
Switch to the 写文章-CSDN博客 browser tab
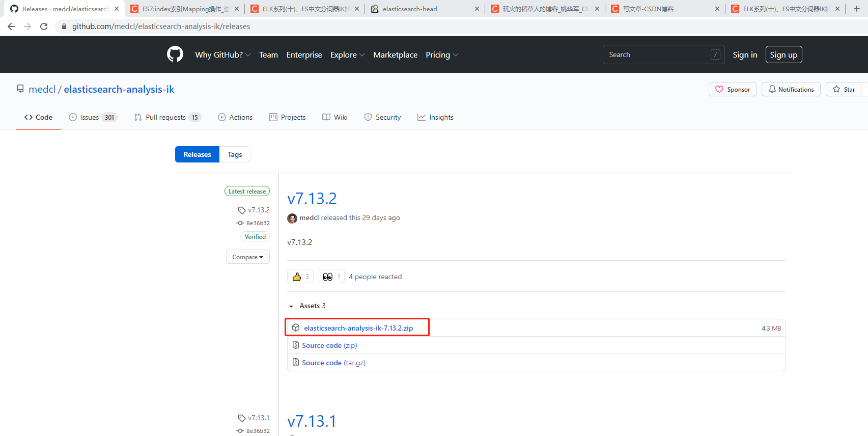664,9
